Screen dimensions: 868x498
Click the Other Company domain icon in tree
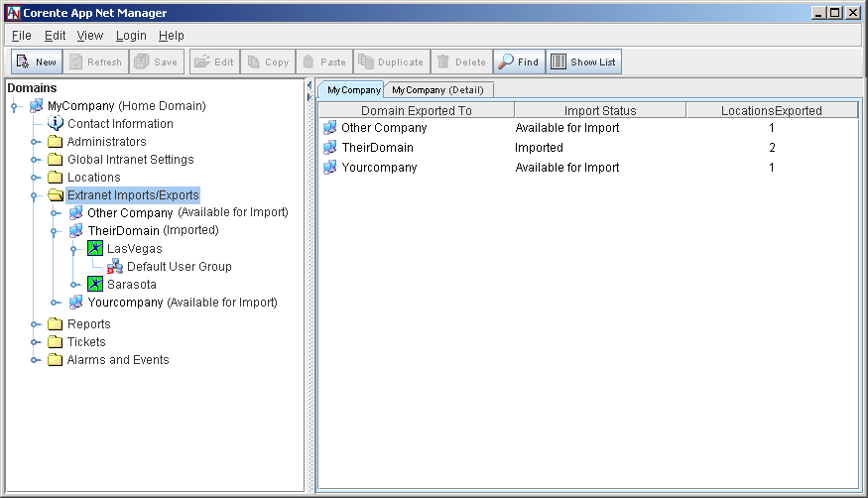(75, 212)
